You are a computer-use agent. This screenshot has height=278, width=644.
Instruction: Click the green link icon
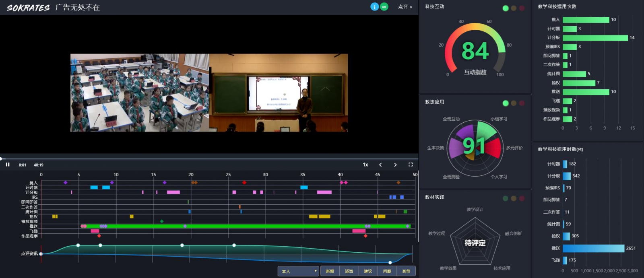pyautogui.click(x=384, y=7)
